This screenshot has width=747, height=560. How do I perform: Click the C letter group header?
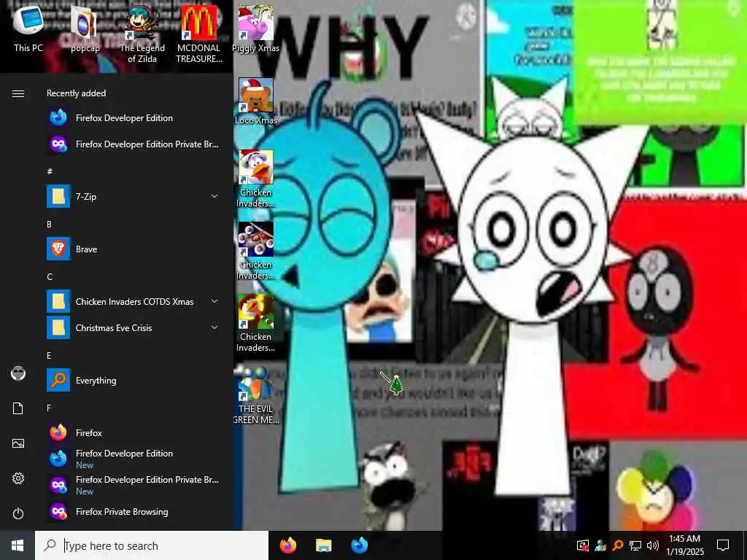[x=50, y=276]
